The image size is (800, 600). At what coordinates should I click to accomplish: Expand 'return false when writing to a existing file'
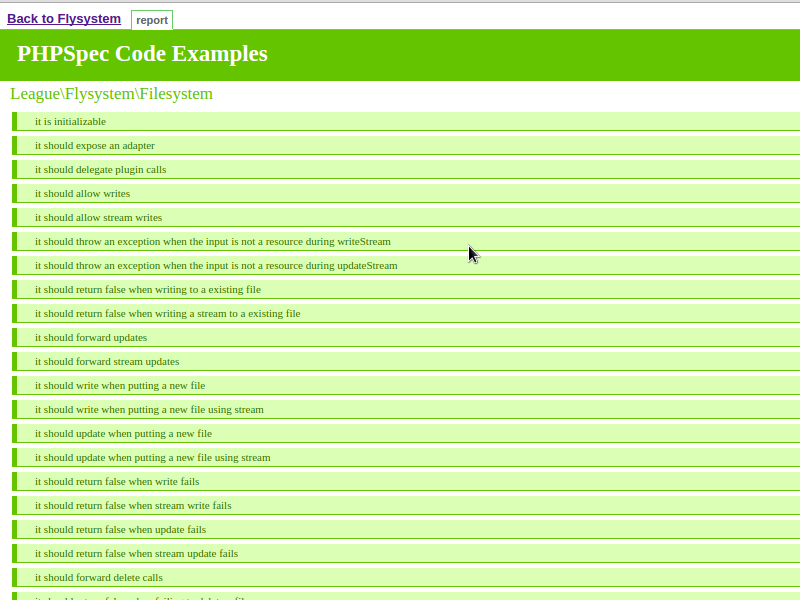point(406,289)
